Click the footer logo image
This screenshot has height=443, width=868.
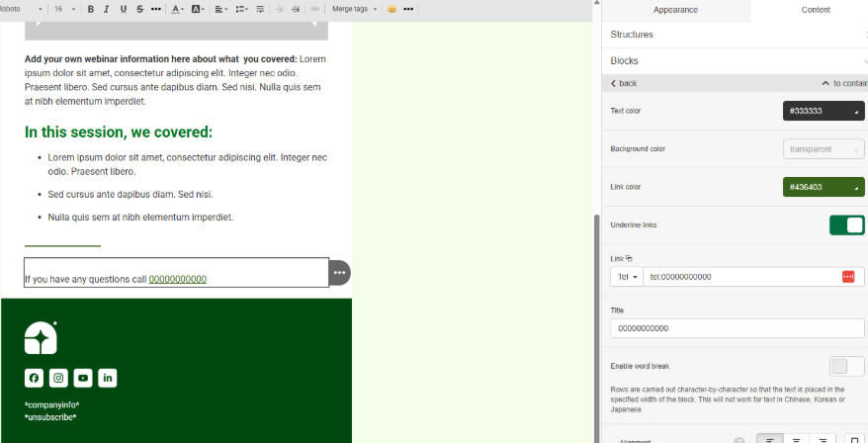pos(41,337)
